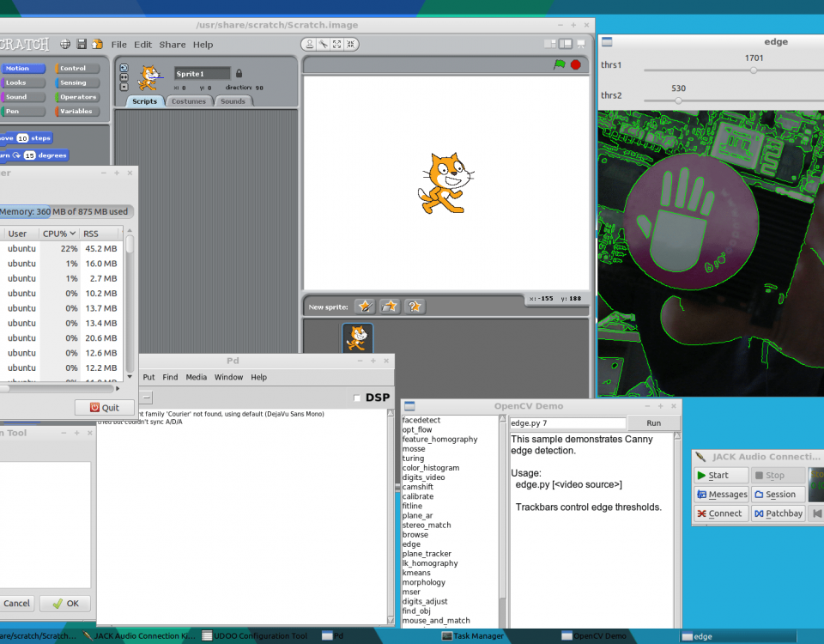This screenshot has width=824, height=644.
Task: Set sprite rotation style to don't rotate
Action: pyautogui.click(x=124, y=87)
